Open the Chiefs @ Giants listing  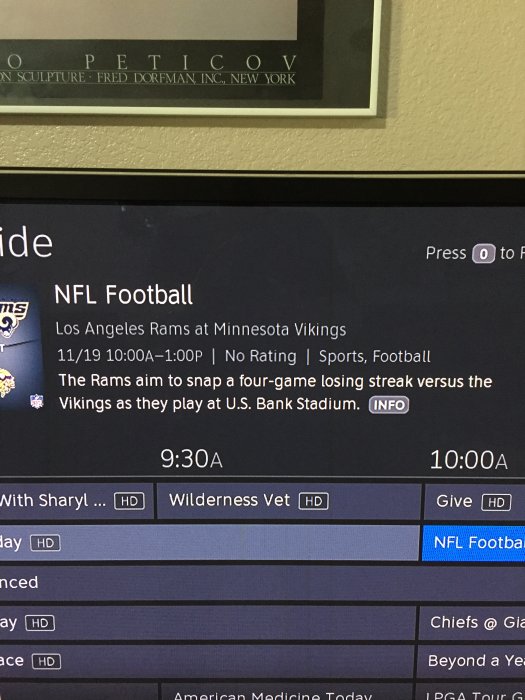(472, 622)
